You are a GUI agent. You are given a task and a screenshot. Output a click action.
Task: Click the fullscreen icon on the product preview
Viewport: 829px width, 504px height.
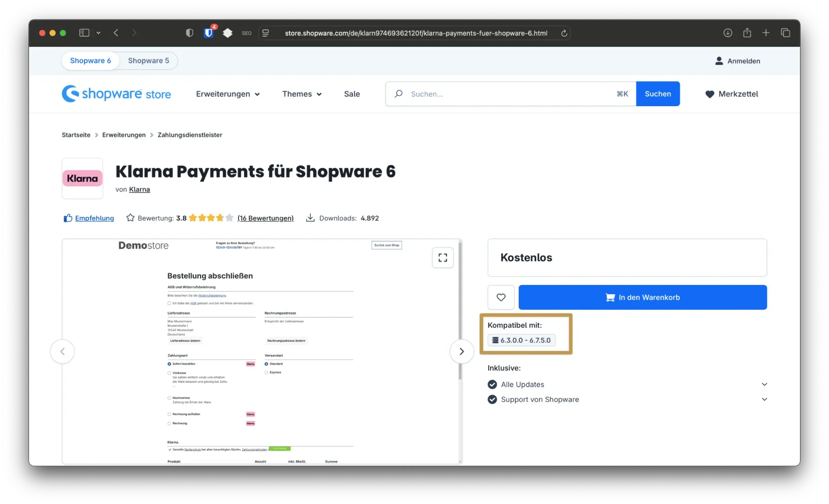pyautogui.click(x=442, y=257)
